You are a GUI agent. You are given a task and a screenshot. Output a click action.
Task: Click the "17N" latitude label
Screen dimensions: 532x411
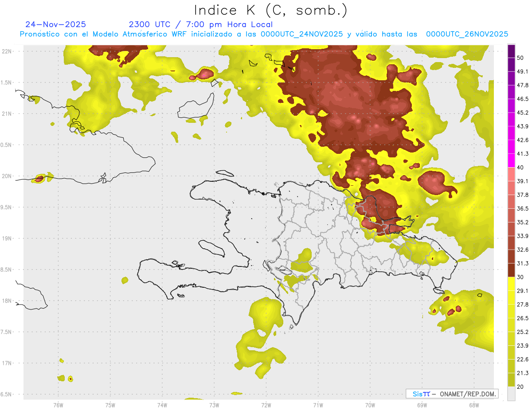(7, 363)
